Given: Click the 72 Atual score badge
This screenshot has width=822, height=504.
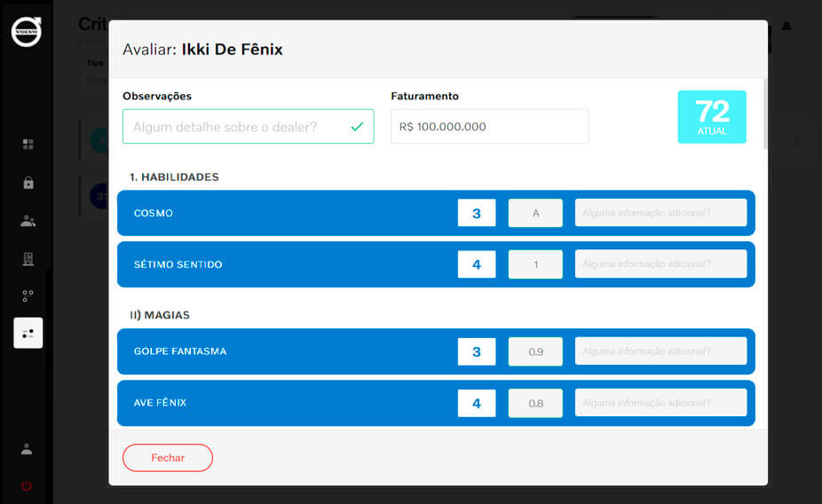Looking at the screenshot, I should [712, 117].
